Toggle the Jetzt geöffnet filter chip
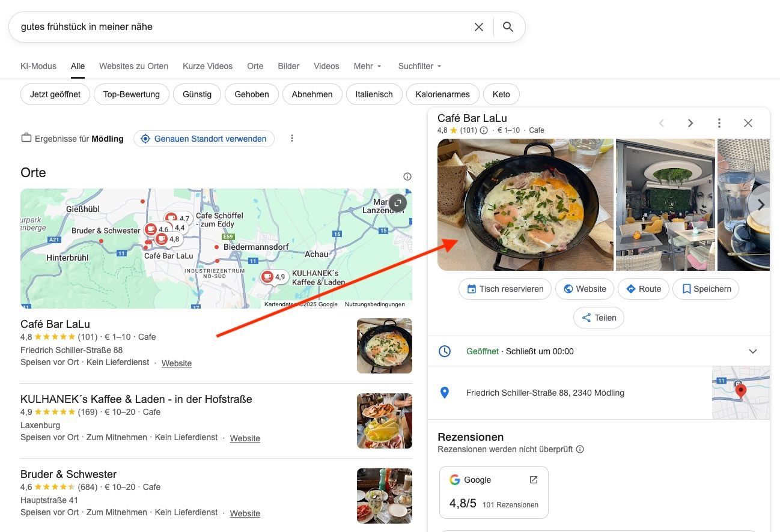The height and width of the screenshot is (532, 780). 55,94
